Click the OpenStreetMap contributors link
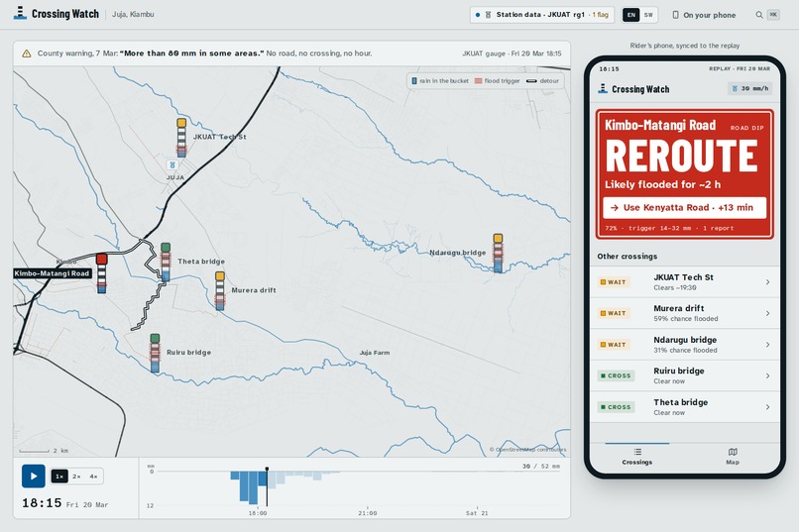Image resolution: width=799 pixels, height=532 pixels. [528, 450]
